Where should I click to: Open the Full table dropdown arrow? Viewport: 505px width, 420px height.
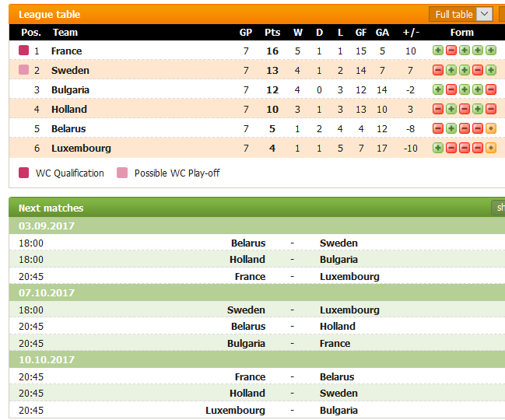(x=484, y=14)
